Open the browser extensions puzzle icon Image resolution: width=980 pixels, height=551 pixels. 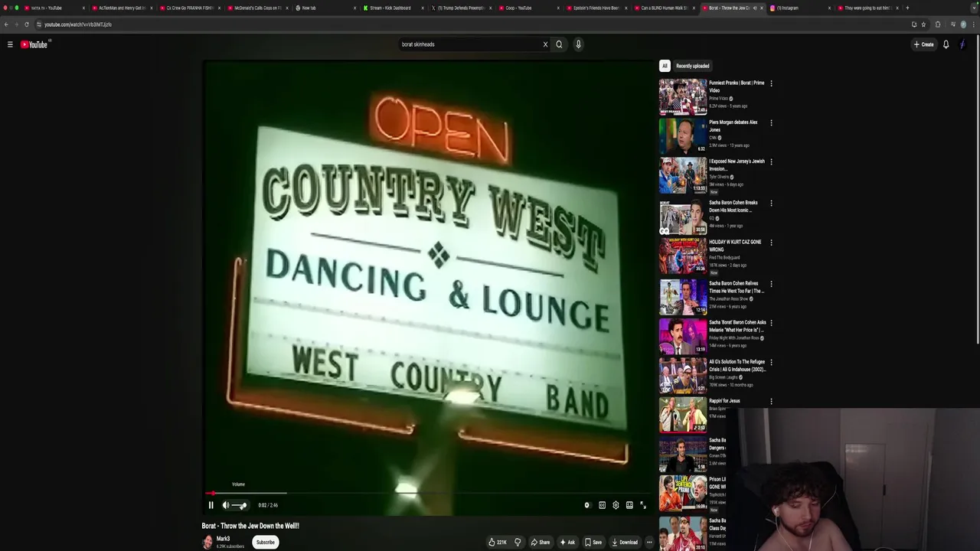click(938, 24)
